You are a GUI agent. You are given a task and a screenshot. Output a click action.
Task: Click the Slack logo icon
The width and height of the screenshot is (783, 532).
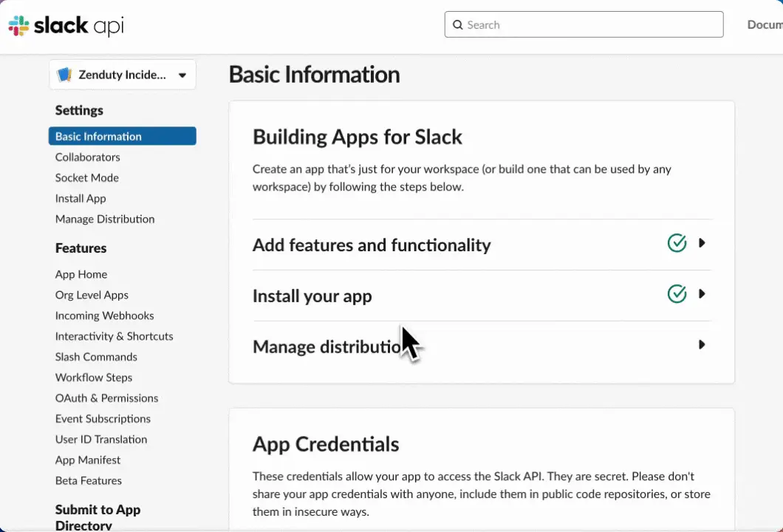[19, 25]
